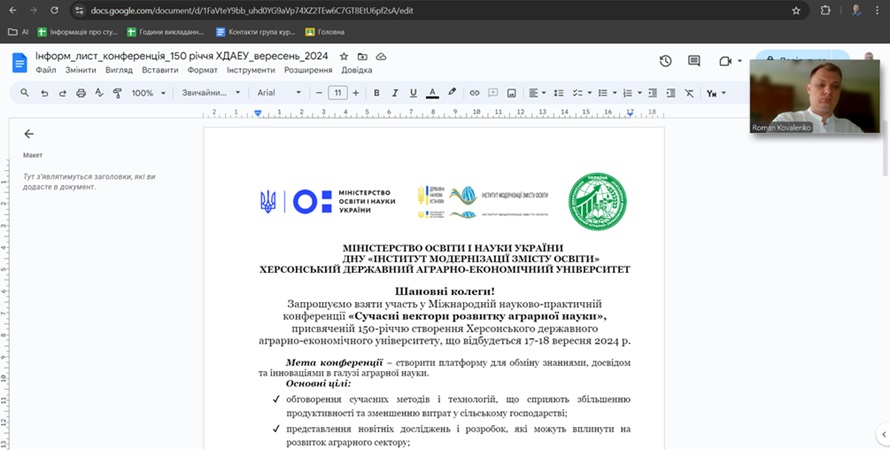Insert an image from toolbar
The image size is (890, 450).
511,93
